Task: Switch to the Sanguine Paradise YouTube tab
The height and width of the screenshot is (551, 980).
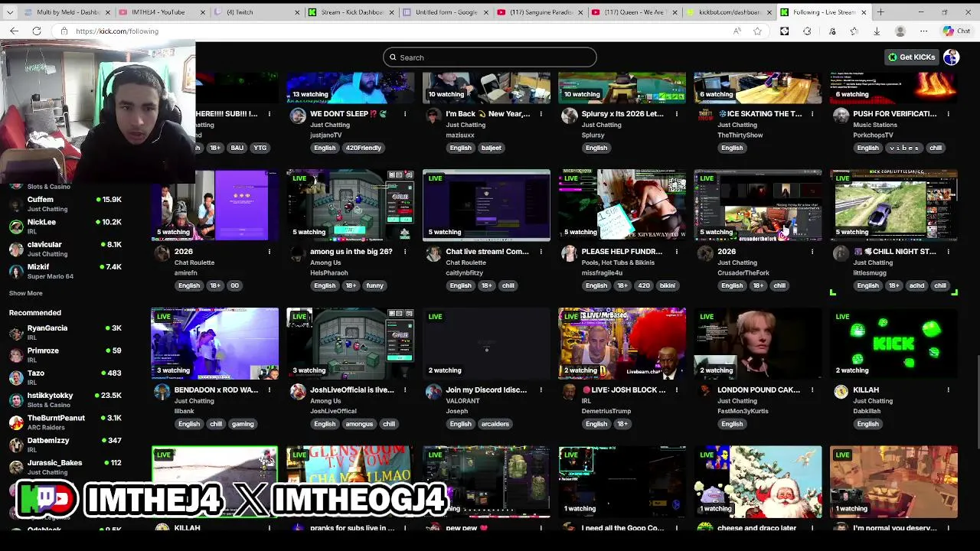Action: (540, 12)
